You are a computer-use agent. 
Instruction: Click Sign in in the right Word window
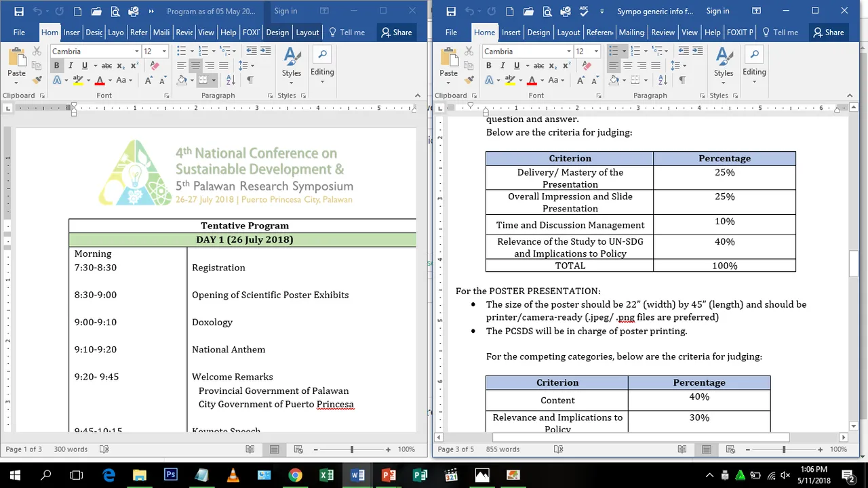coord(717,11)
